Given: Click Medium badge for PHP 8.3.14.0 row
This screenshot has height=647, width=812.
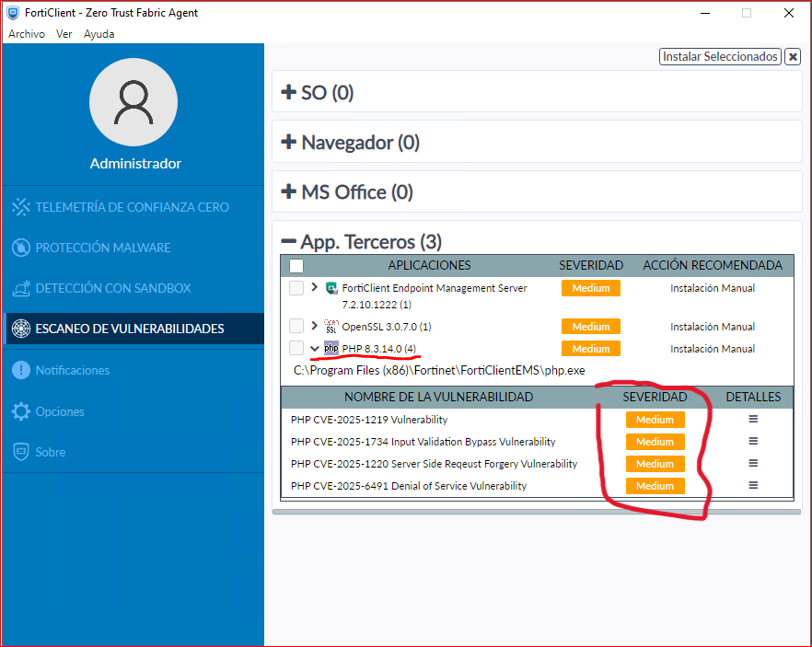Looking at the screenshot, I should coord(591,349).
